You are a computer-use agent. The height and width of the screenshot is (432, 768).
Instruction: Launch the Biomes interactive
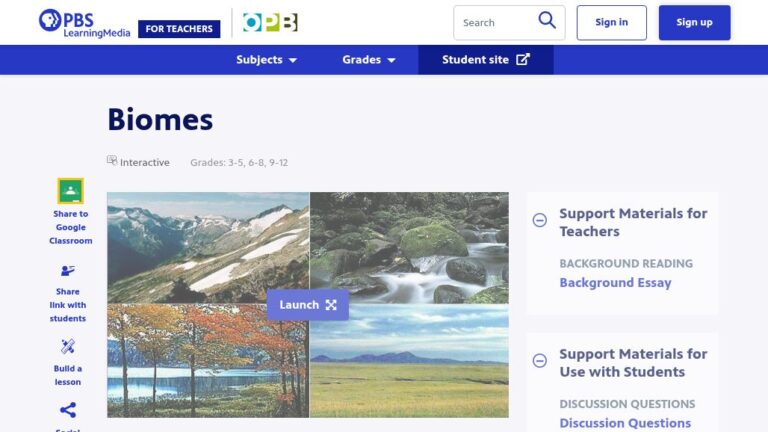pyautogui.click(x=308, y=305)
